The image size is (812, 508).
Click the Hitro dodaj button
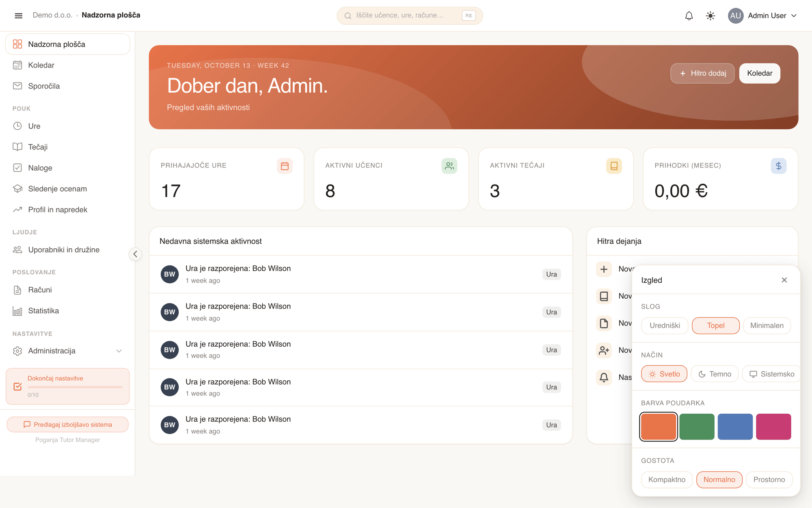pos(702,73)
